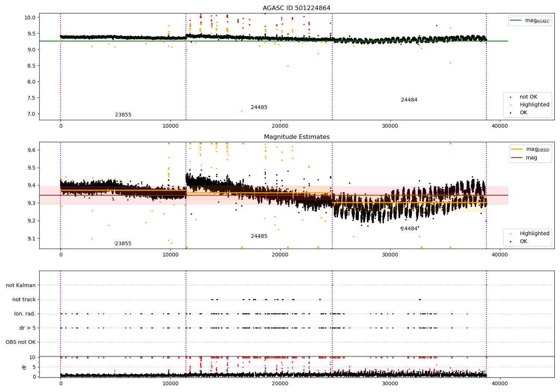Click x-tick 30000 under the Magnitude Estimates plot
This screenshot has height=392, width=560.
[390, 255]
